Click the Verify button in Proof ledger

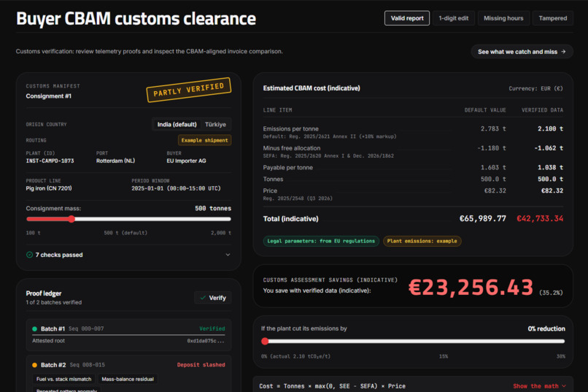tap(213, 298)
